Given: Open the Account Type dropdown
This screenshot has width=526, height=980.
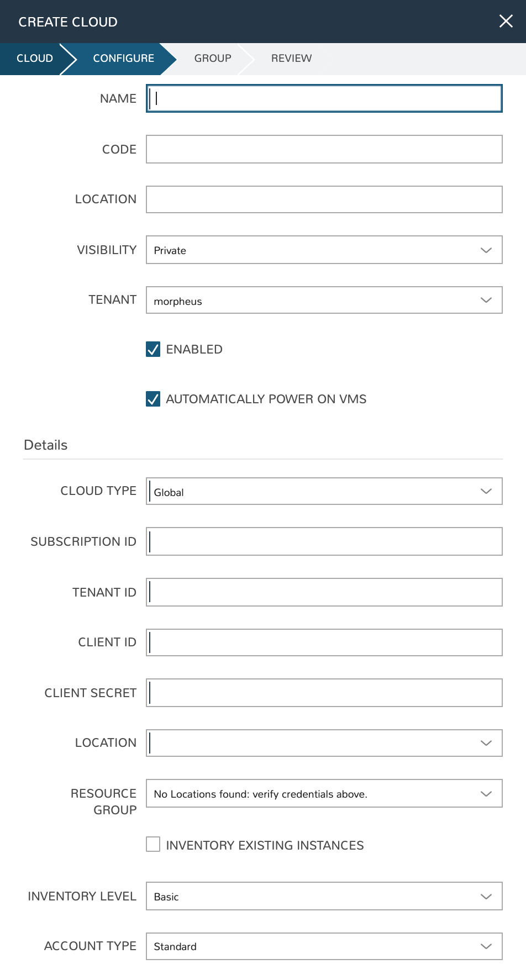Looking at the screenshot, I should pyautogui.click(x=324, y=946).
